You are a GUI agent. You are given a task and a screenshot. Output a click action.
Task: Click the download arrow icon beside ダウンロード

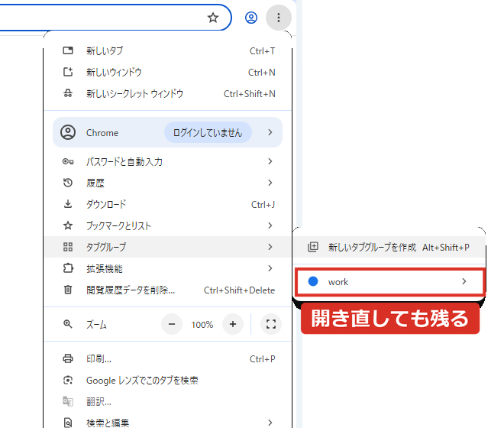coord(68,204)
